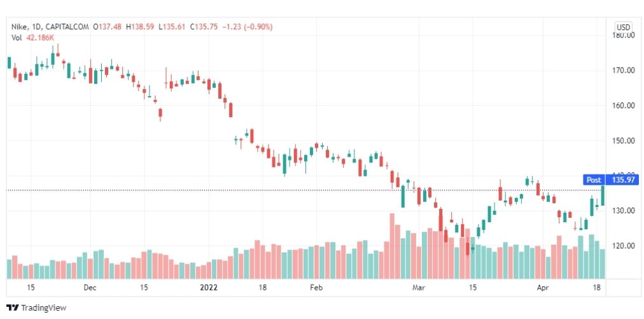Click the Dec time axis label
The width and height of the screenshot is (644, 319).
pos(90,287)
